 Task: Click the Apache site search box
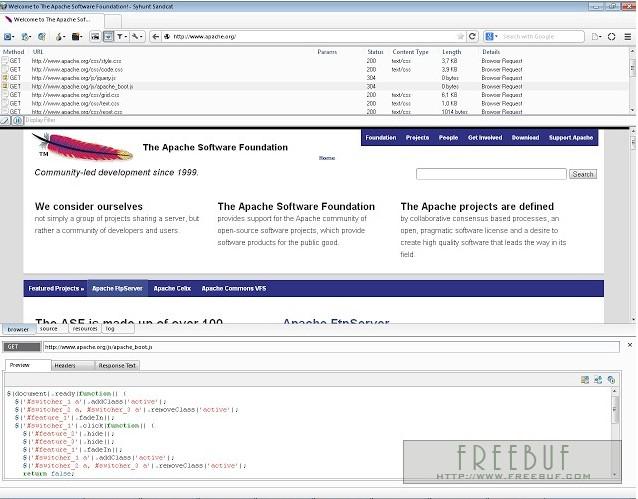(x=491, y=174)
